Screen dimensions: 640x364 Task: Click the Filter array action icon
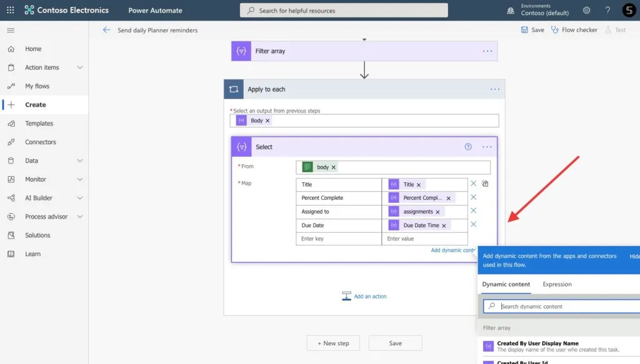[241, 51]
